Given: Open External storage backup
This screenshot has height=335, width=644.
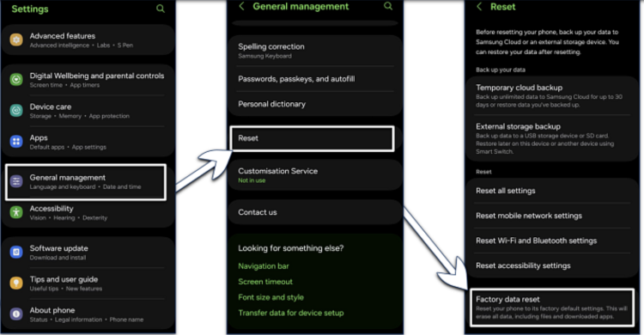Looking at the screenshot, I should pos(552,138).
